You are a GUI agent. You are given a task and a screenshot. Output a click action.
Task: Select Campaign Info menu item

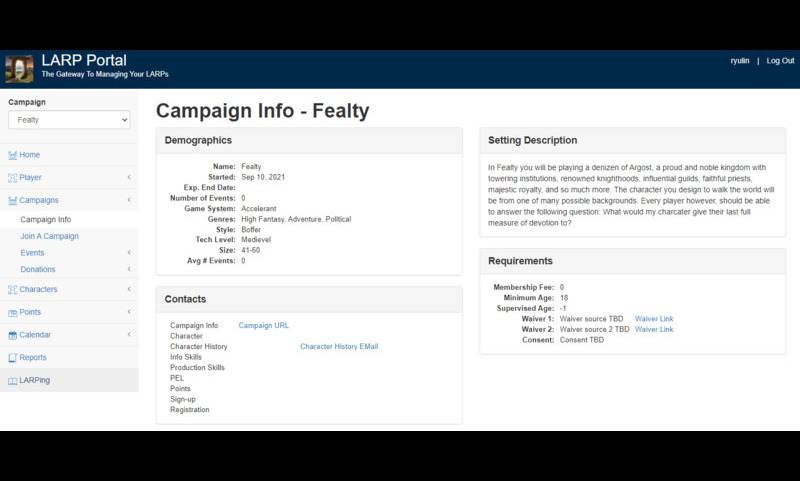pyautogui.click(x=46, y=219)
